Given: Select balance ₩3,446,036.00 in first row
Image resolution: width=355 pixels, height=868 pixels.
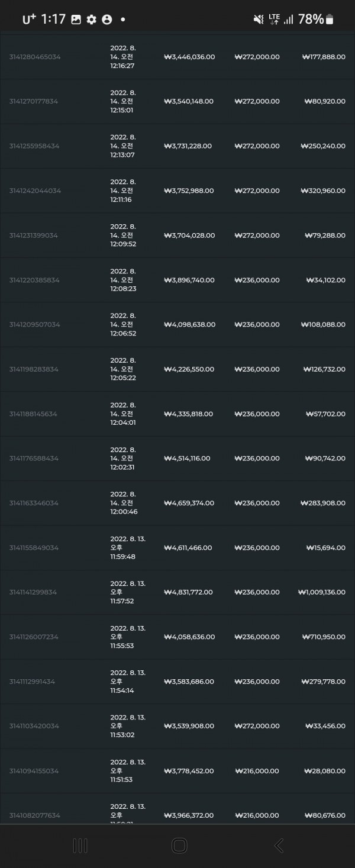Looking at the screenshot, I should coord(189,57).
